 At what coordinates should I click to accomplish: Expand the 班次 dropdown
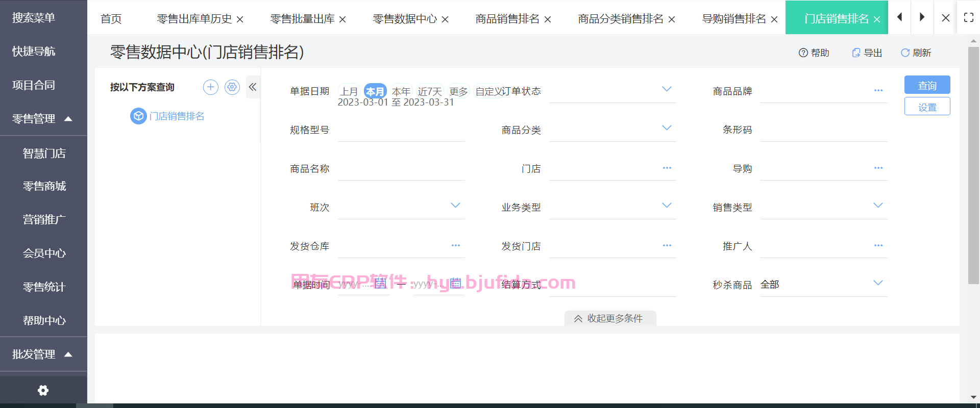click(x=455, y=205)
